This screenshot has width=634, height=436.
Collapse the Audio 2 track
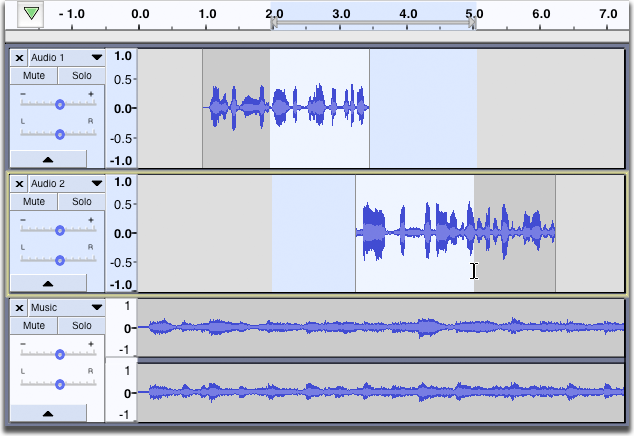pos(48,284)
